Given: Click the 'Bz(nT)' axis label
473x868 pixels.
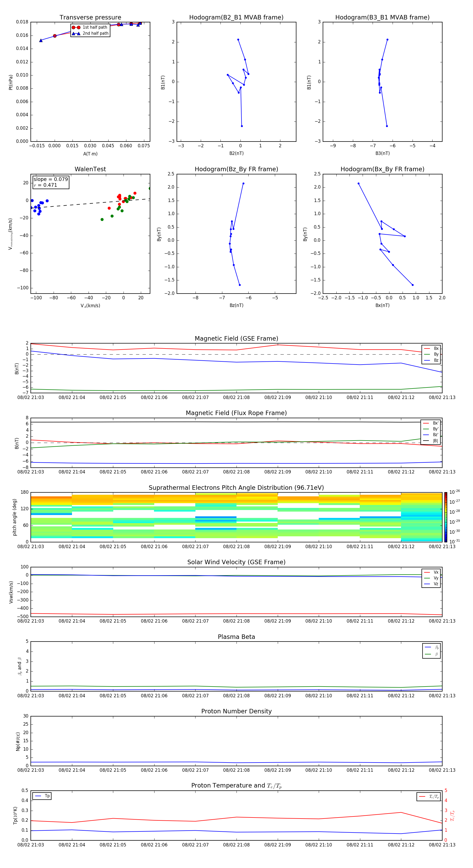Looking at the screenshot, I should [x=236, y=305].
